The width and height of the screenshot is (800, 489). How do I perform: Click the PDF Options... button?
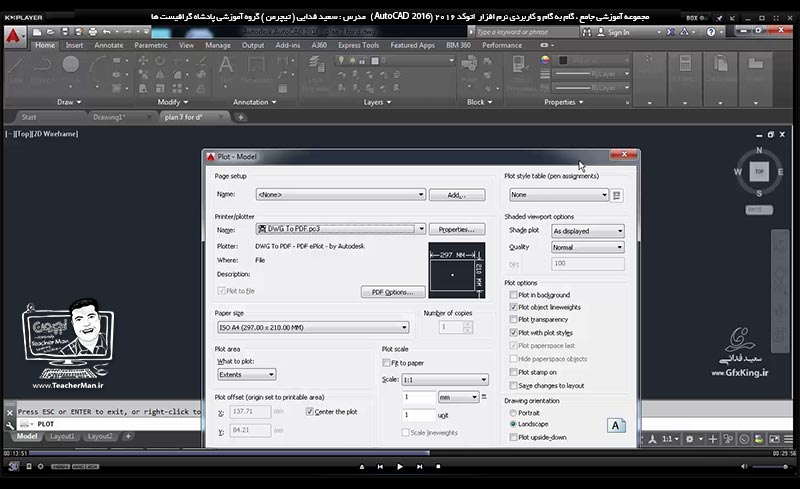393,292
